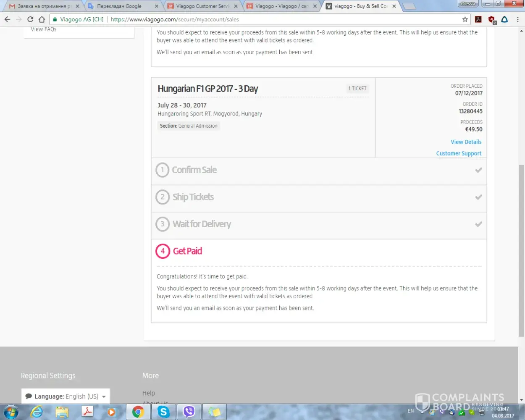525x420 pixels.
Task: Open the file explorer taskbar icon
Action: click(62, 412)
